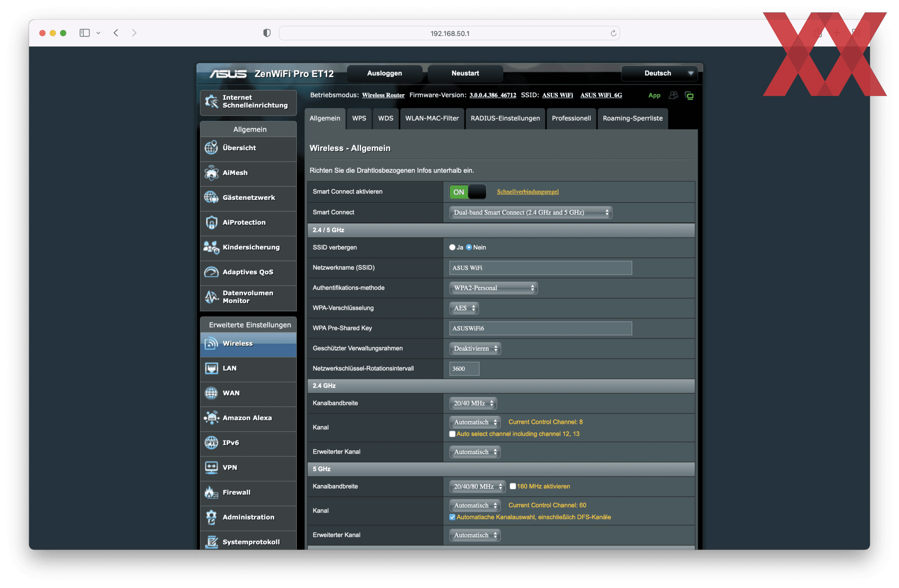Open 2.4 GHz Kanal Automatisch dropdown
This screenshot has height=588, width=899.
coord(475,422)
